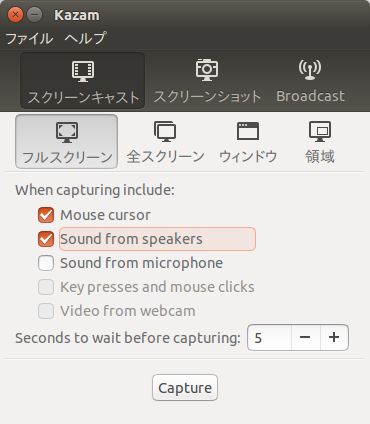Open the Broadcast mode
The width and height of the screenshot is (370, 424).
pyautogui.click(x=310, y=80)
